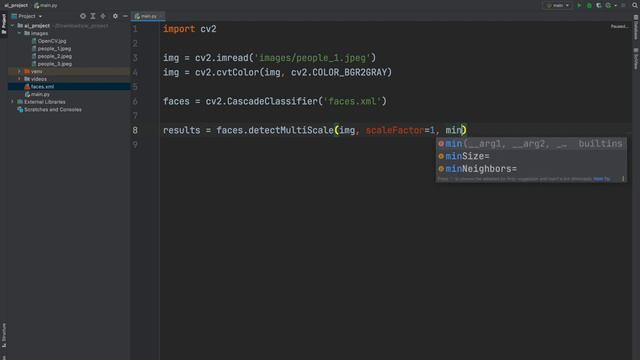Click faces.xml file icon

27,87
